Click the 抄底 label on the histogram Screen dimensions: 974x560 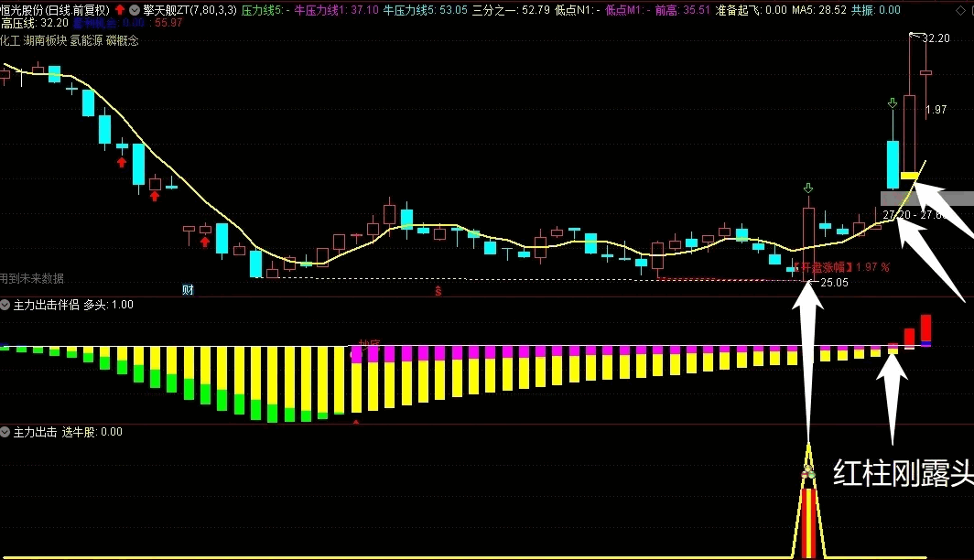click(x=368, y=343)
